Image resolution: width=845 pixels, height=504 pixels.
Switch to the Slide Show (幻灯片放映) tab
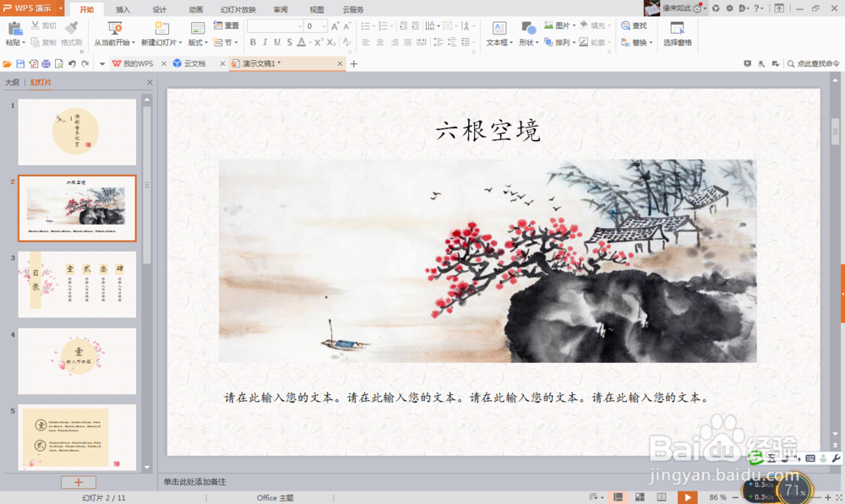pyautogui.click(x=238, y=9)
